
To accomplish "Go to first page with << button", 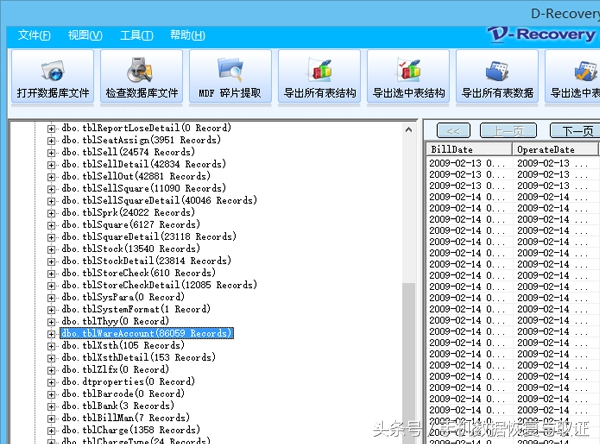I will (x=453, y=131).
